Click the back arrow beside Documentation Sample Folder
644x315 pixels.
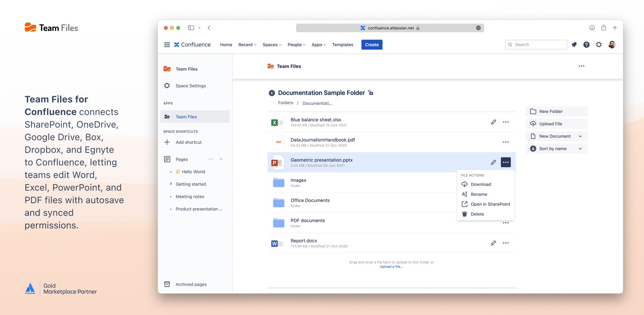[x=272, y=93]
